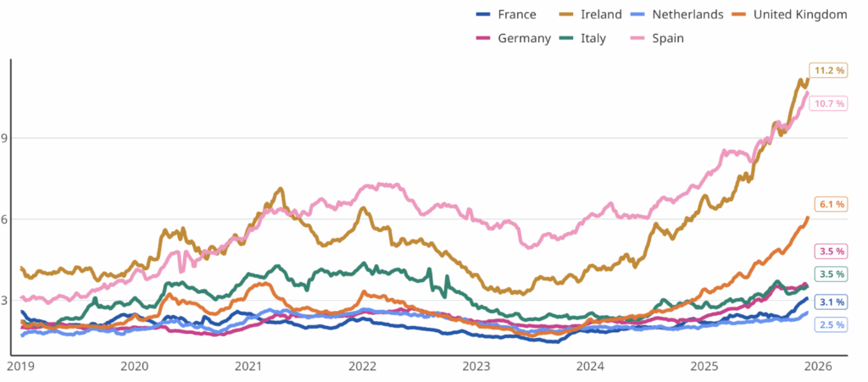
Task: Click the 2022 x-axis tick label
Action: click(362, 366)
